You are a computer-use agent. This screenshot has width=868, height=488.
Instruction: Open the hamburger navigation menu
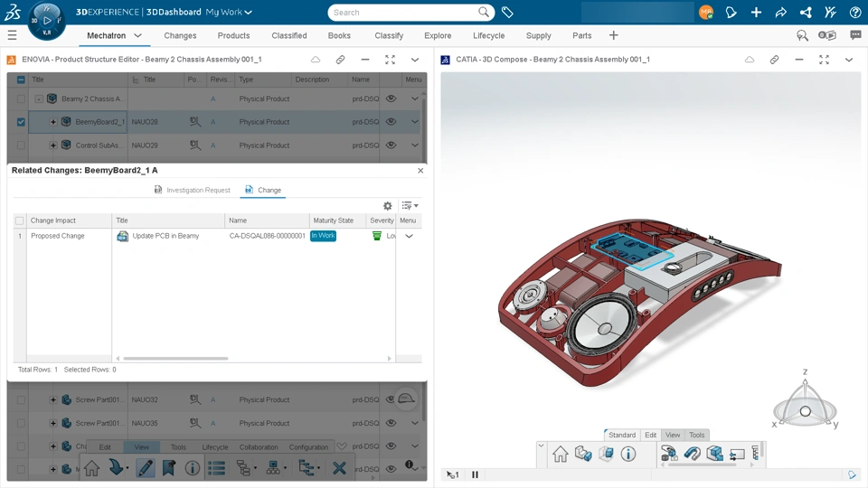(12, 35)
